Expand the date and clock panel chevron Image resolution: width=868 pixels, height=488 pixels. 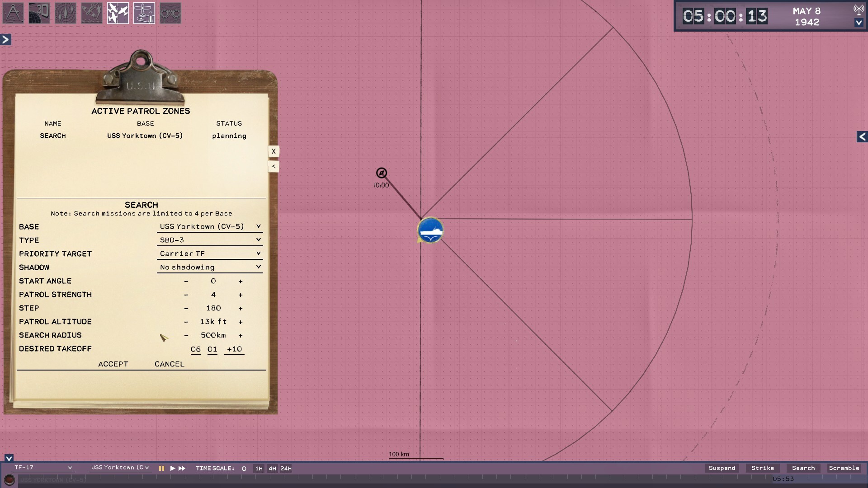pos(859,23)
